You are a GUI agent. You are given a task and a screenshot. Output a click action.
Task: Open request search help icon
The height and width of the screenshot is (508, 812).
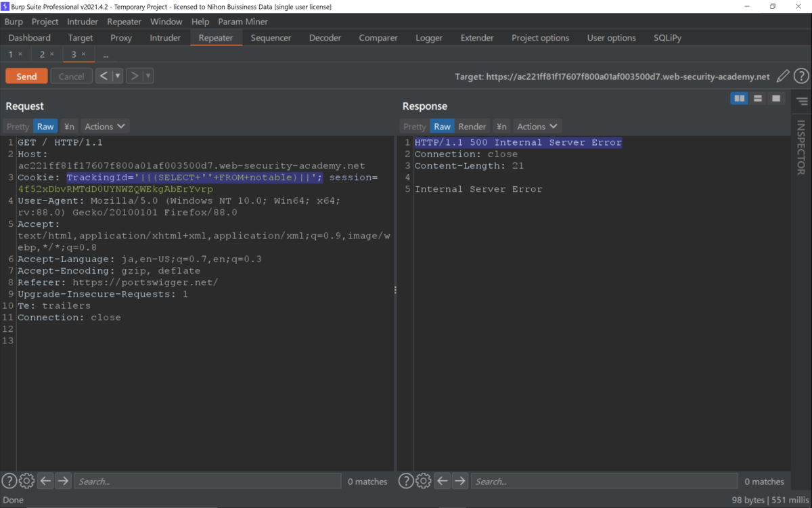pos(9,481)
